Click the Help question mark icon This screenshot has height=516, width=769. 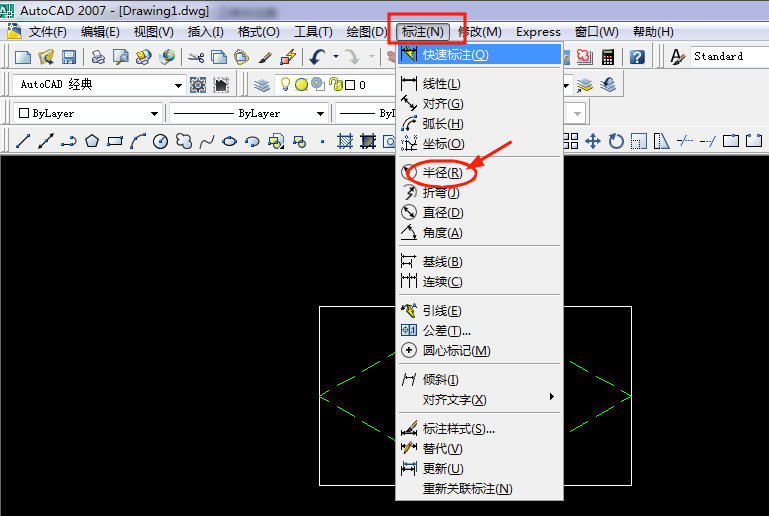point(637,57)
